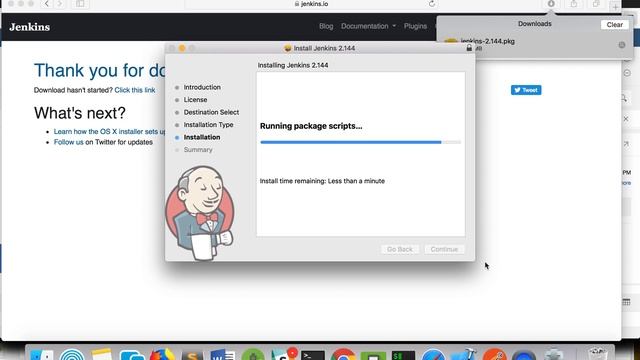Add a new Safari tab with plus
The height and width of the screenshot is (360, 640).
(x=615, y=6)
